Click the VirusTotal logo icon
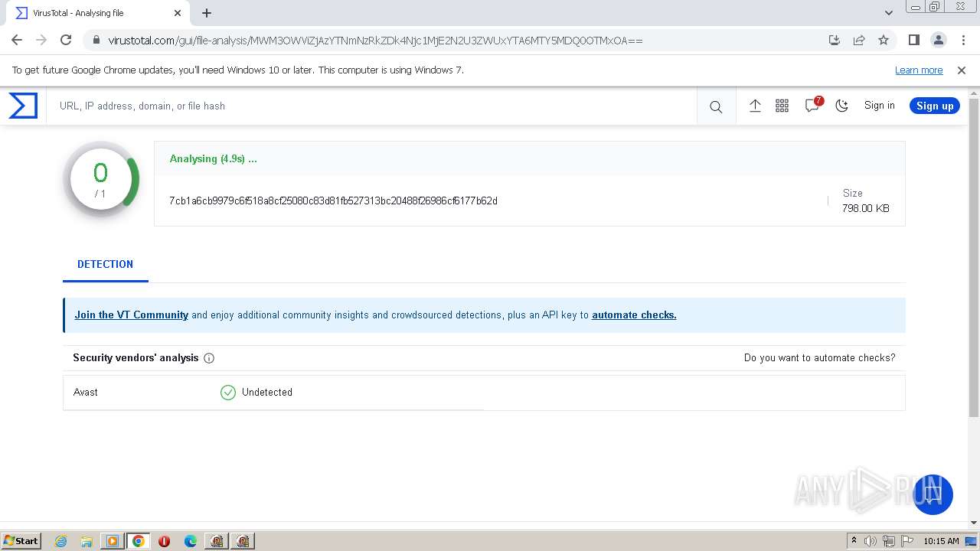Image resolution: width=980 pixels, height=551 pixels. pyautogui.click(x=23, y=106)
